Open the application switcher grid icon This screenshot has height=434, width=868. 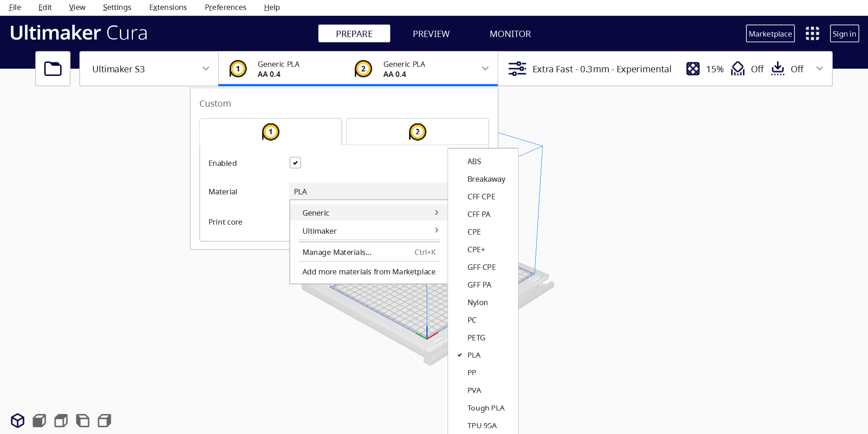click(812, 33)
